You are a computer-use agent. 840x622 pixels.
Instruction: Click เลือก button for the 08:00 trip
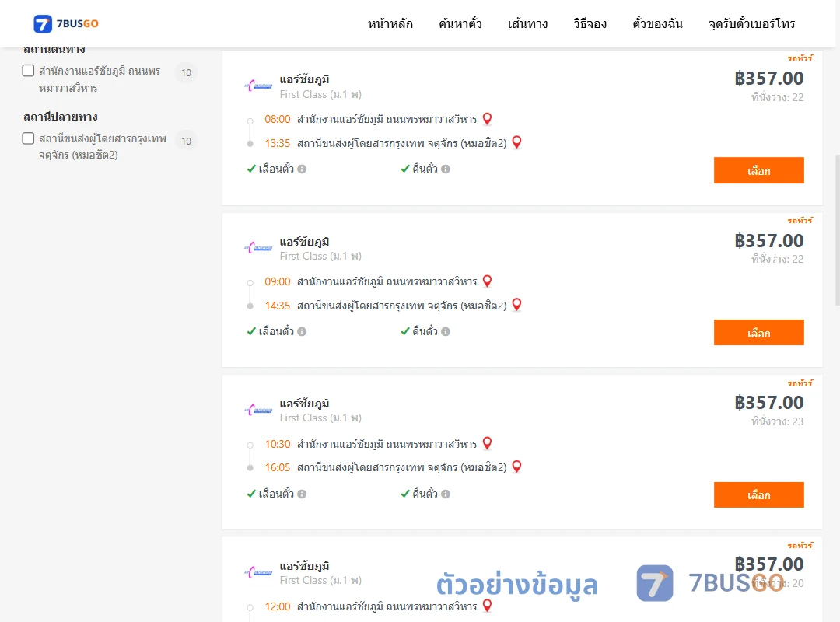[758, 170]
